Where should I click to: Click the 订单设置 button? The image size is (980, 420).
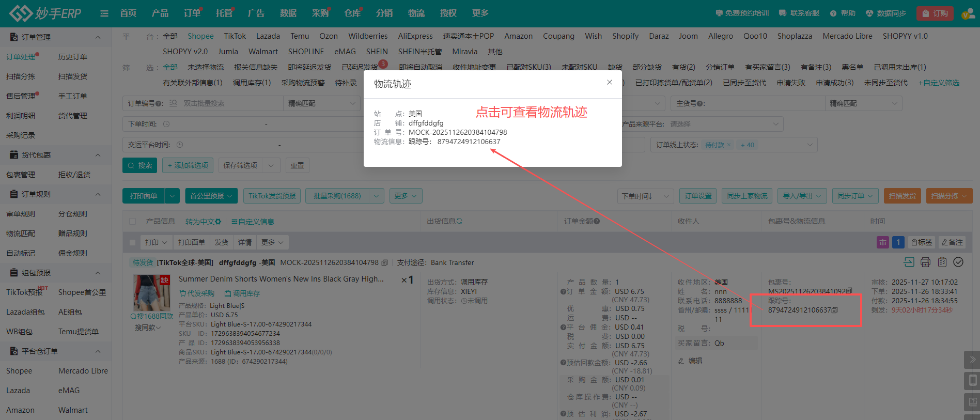[x=698, y=196]
